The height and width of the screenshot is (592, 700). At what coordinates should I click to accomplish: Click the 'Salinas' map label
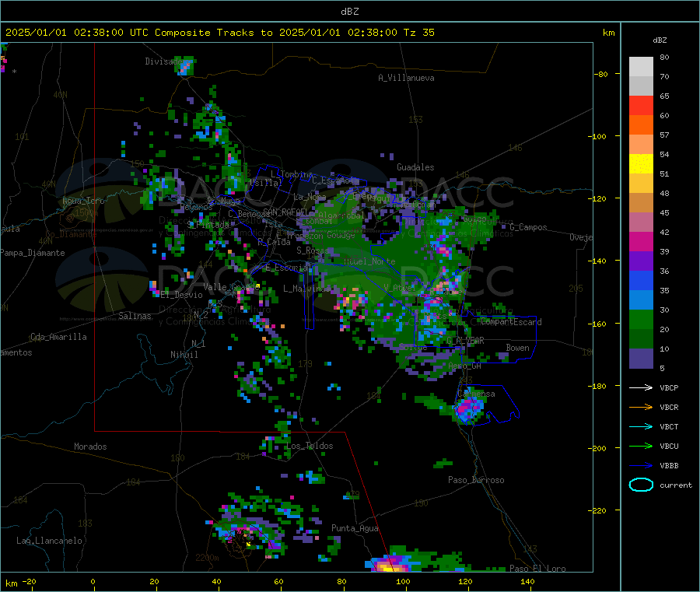click(x=135, y=316)
